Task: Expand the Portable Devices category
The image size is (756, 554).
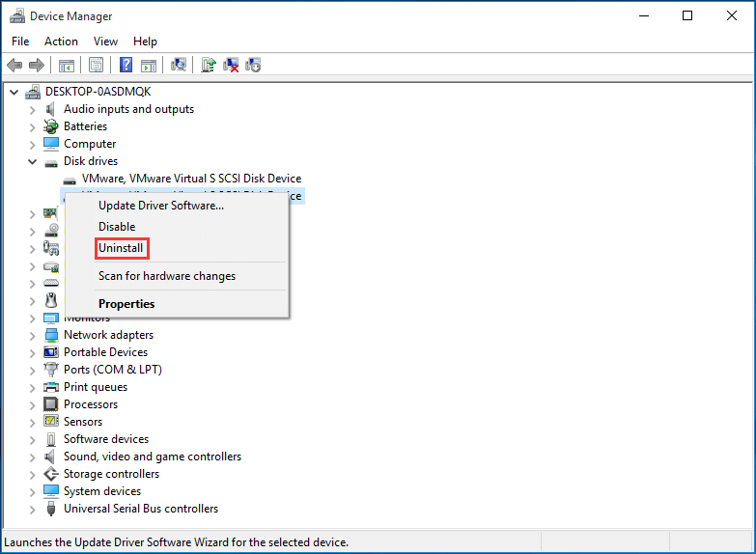Action: [32, 353]
